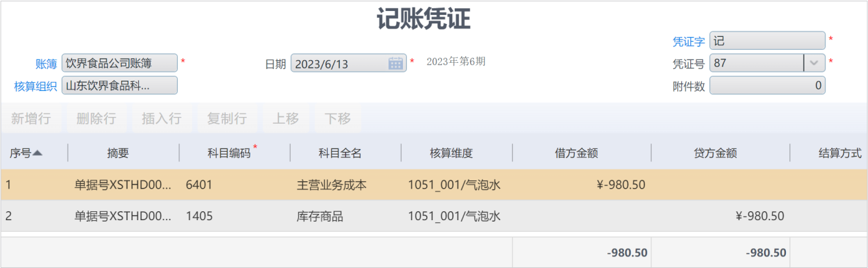This screenshot has width=868, height=268.
Task: Click the 插入行 button
Action: pos(161,118)
